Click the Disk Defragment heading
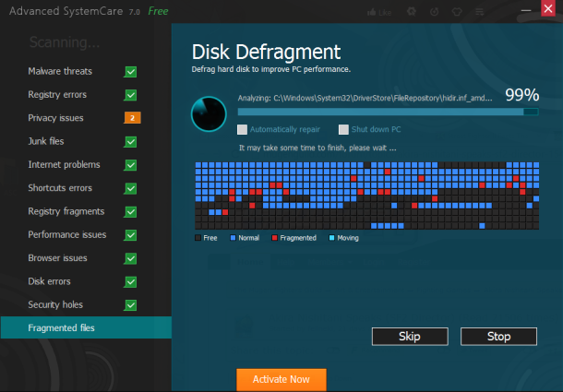The image size is (563, 392). [x=266, y=53]
